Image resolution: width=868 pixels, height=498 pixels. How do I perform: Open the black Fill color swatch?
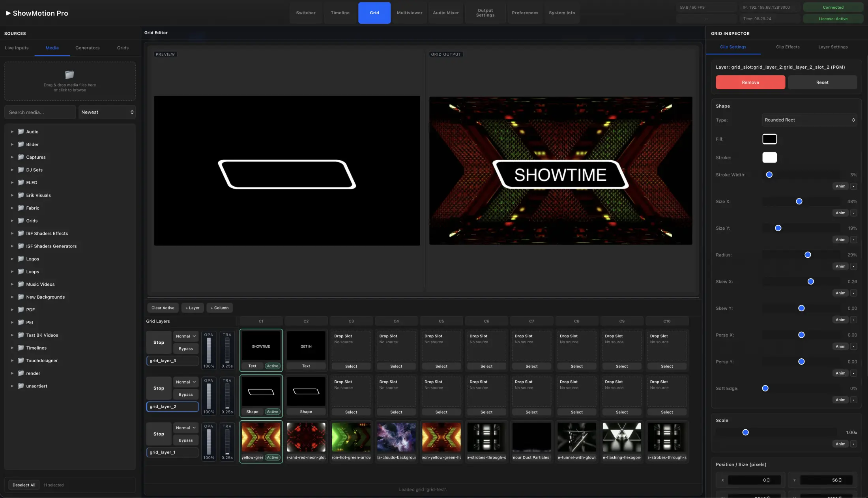pos(769,139)
